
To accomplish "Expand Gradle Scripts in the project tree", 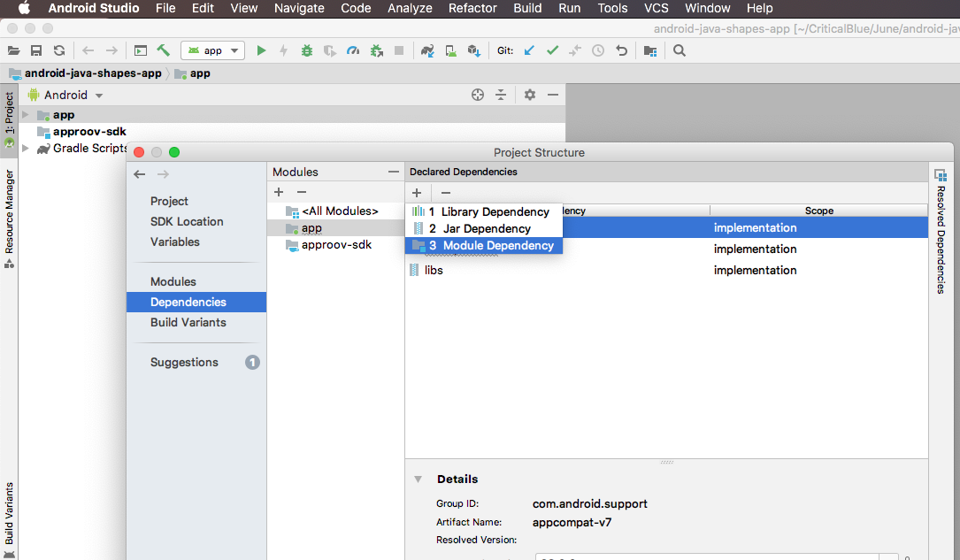I will pos(27,148).
